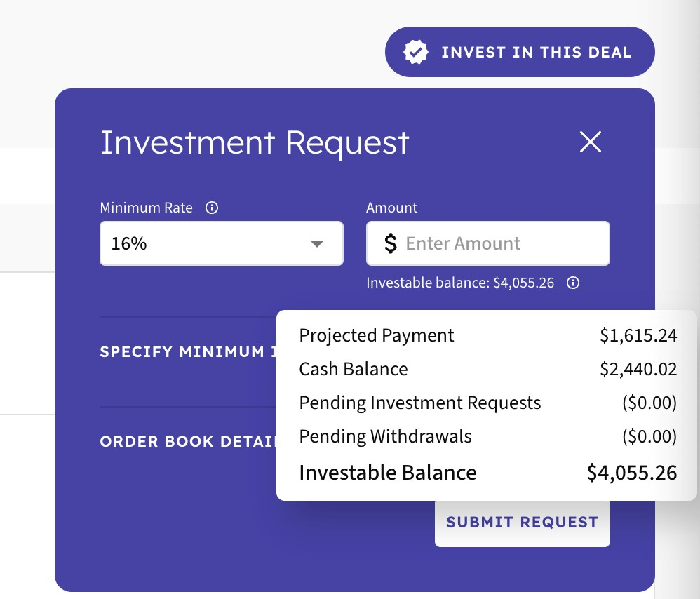This screenshot has width=700, height=599.
Task: Focus the Enter Amount input field
Action: click(x=488, y=243)
